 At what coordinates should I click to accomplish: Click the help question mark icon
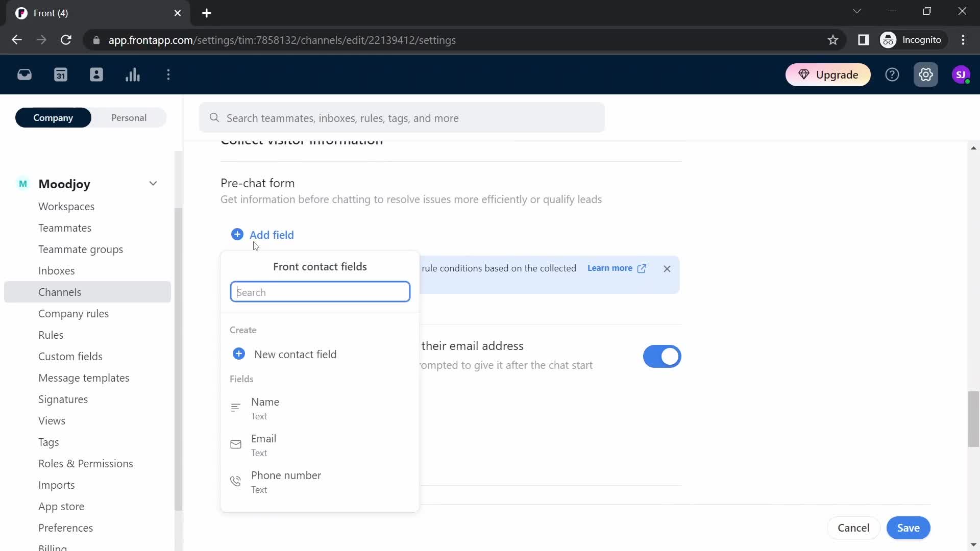tap(893, 74)
